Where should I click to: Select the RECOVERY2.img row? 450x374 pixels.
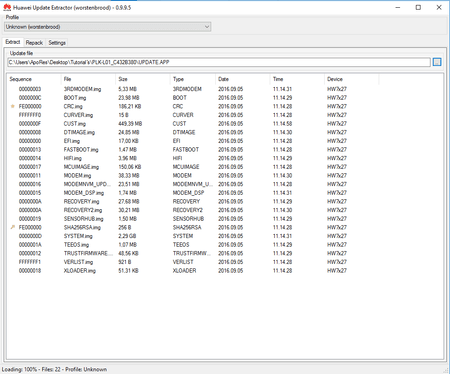pos(225,210)
